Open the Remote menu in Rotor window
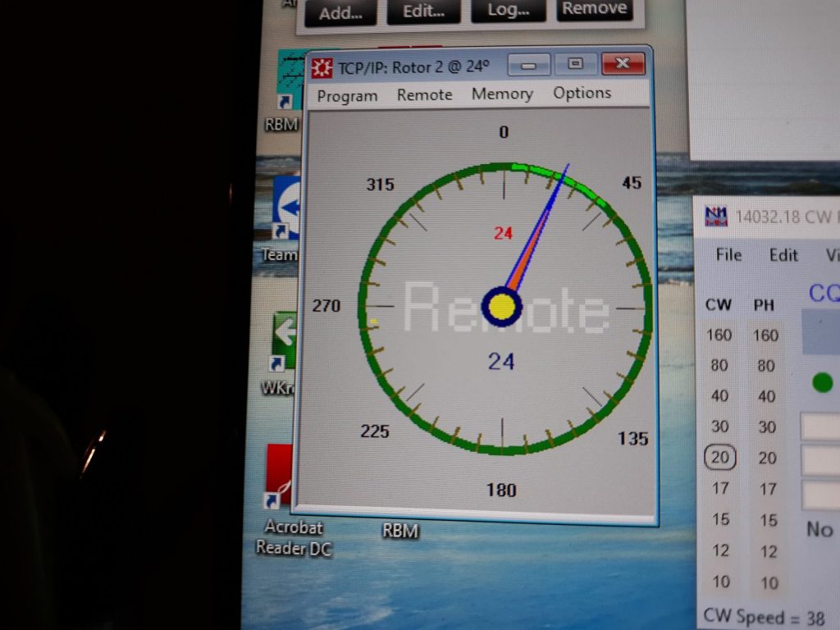 tap(424, 95)
